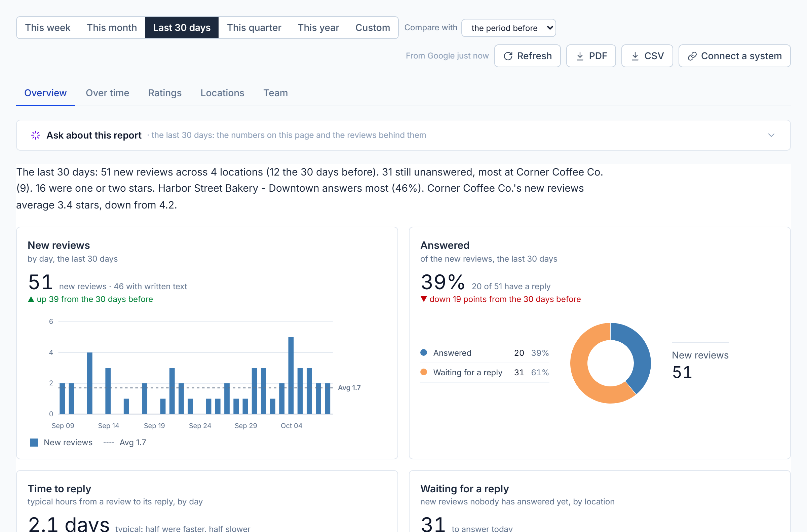Click the chain link icon in Connect a system

tap(692, 56)
